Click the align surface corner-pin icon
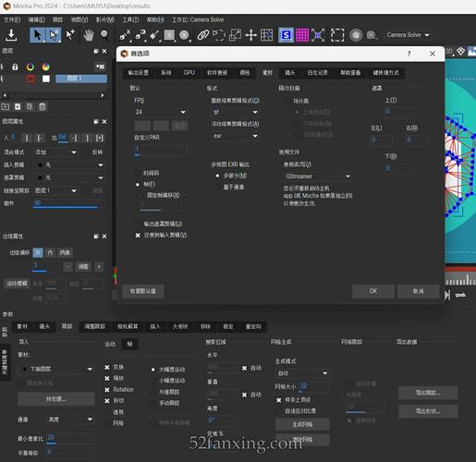476x462 pixels. coord(318,35)
